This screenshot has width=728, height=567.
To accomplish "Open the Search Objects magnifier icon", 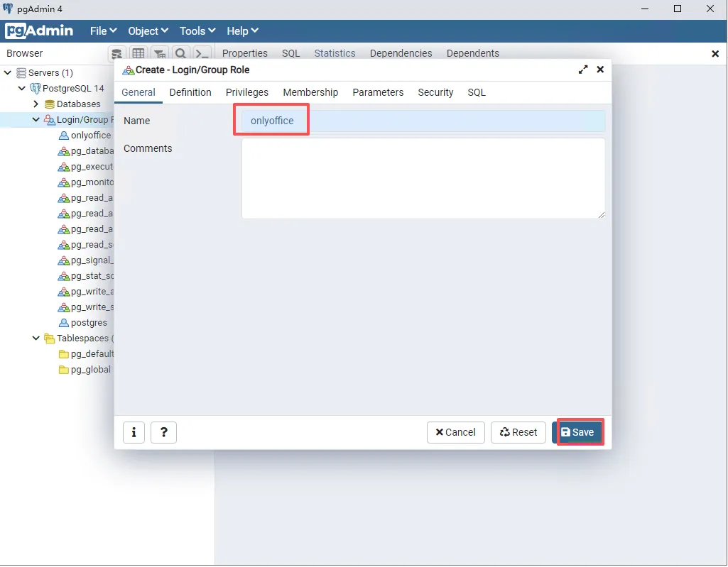I will click(181, 54).
